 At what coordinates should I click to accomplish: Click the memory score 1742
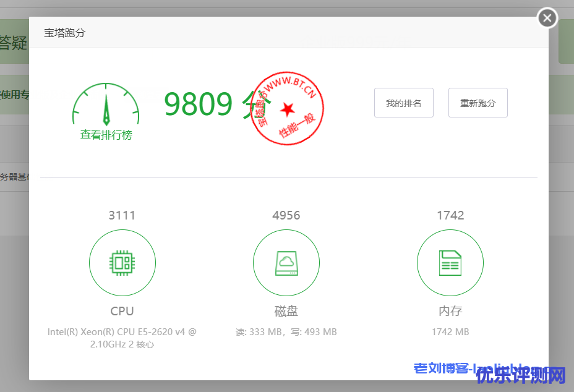450,215
